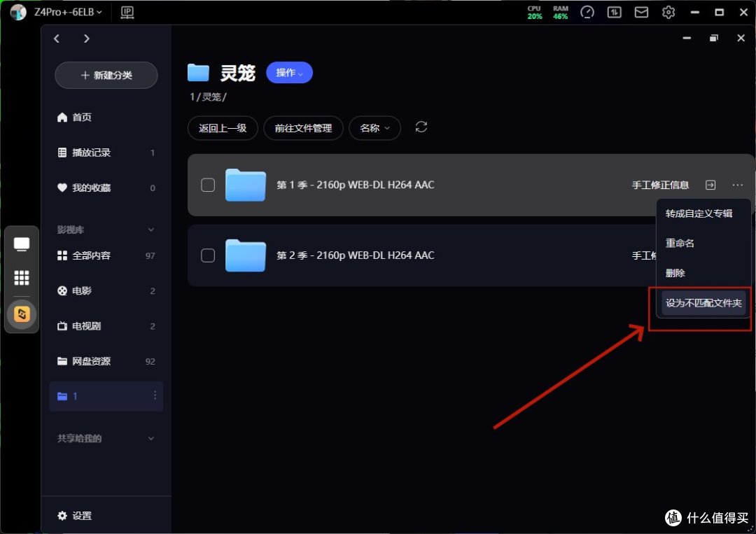Click the 返回上一级 button
This screenshot has height=534, width=756.
point(223,128)
